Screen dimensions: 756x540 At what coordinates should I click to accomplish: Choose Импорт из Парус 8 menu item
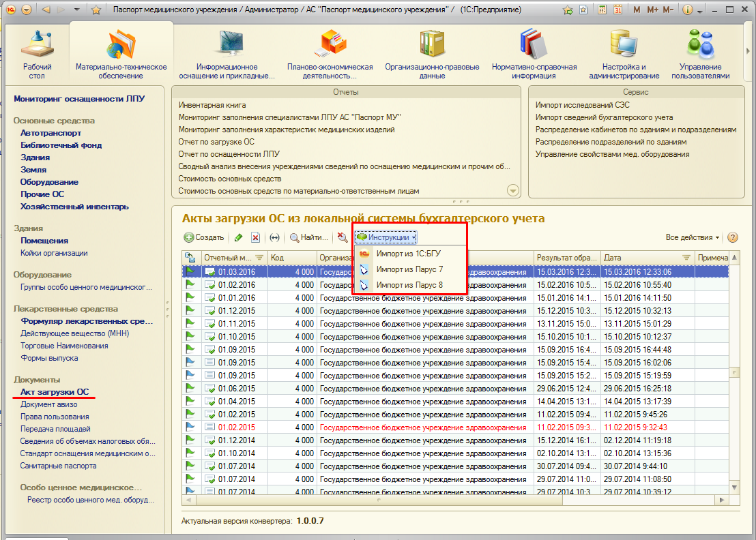point(409,285)
